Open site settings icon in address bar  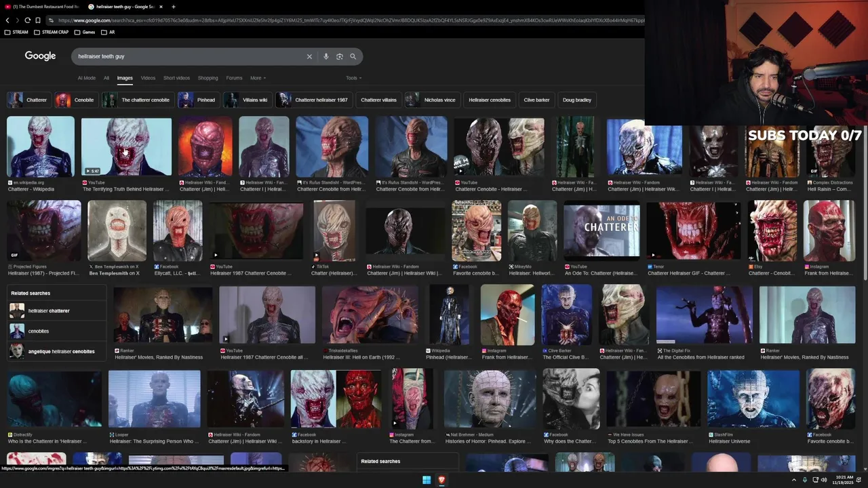(x=51, y=20)
